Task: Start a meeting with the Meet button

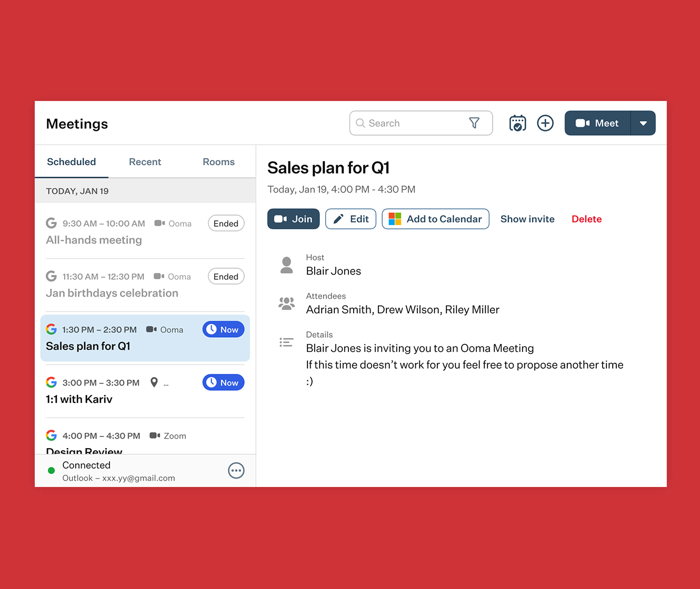Action: coord(597,123)
